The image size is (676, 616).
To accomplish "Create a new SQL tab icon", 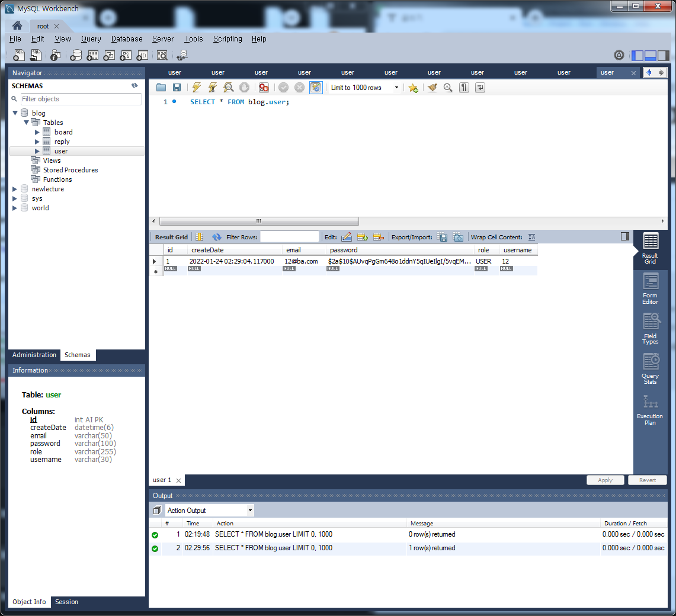I will (x=19, y=55).
